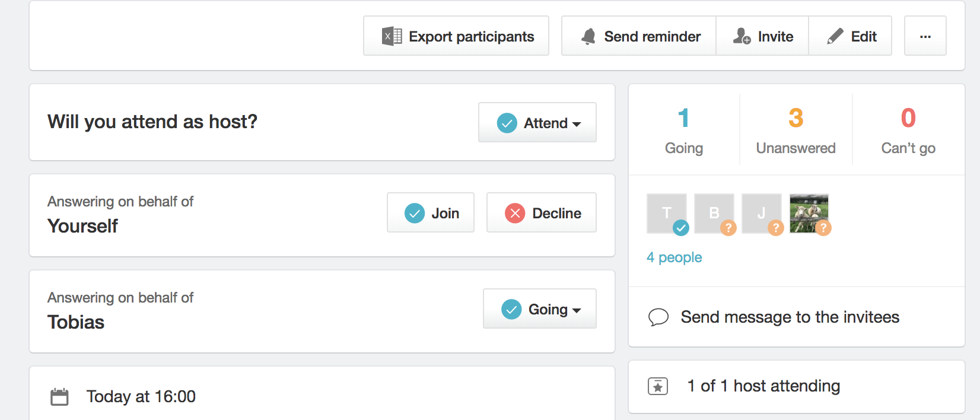Click Send message to the invitees
This screenshot has height=420, width=980.
pos(790,317)
